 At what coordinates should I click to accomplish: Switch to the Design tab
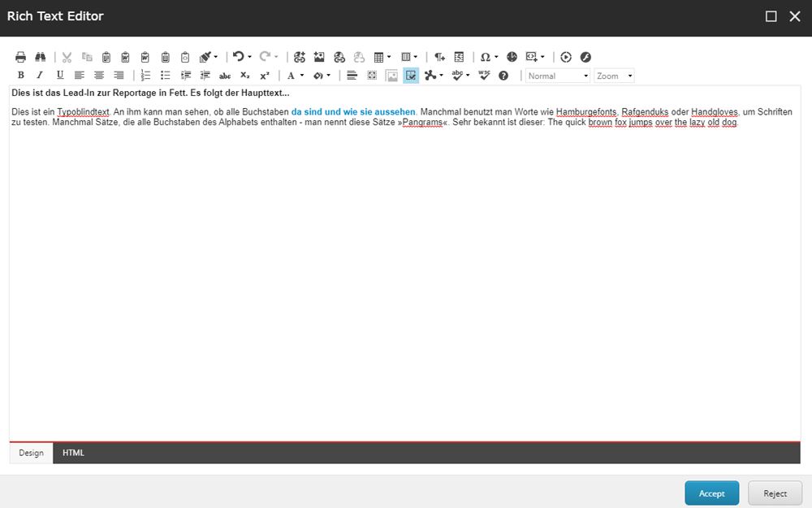tap(31, 453)
